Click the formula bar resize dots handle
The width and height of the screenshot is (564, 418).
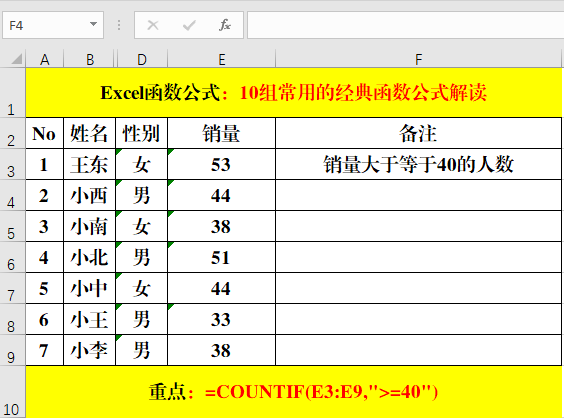119,25
